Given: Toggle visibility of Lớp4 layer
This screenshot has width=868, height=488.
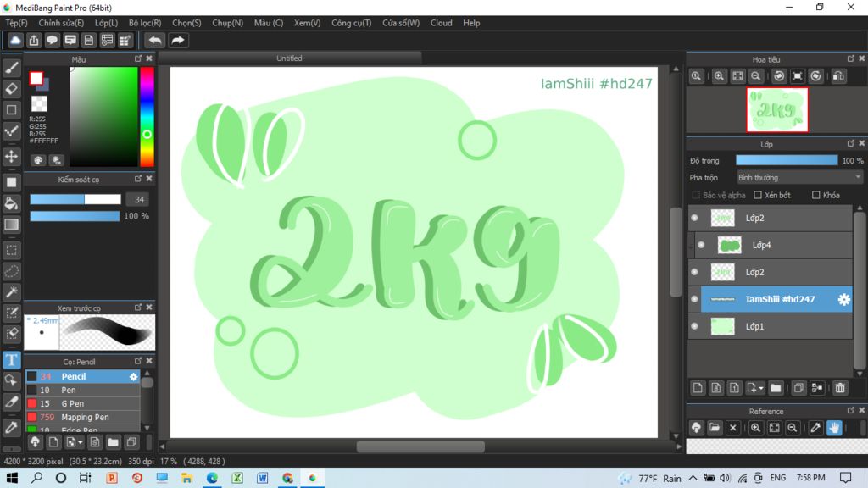Looking at the screenshot, I should click(701, 245).
